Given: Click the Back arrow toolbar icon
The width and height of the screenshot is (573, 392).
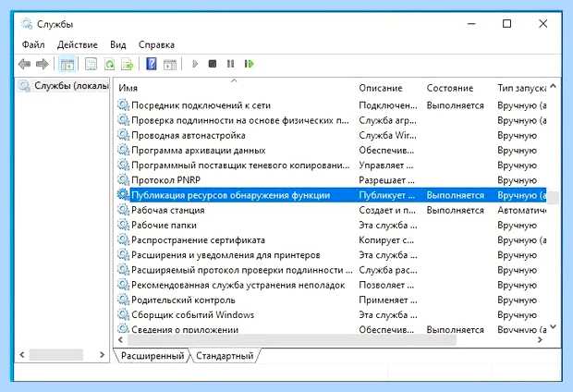Looking at the screenshot, I should point(24,65).
